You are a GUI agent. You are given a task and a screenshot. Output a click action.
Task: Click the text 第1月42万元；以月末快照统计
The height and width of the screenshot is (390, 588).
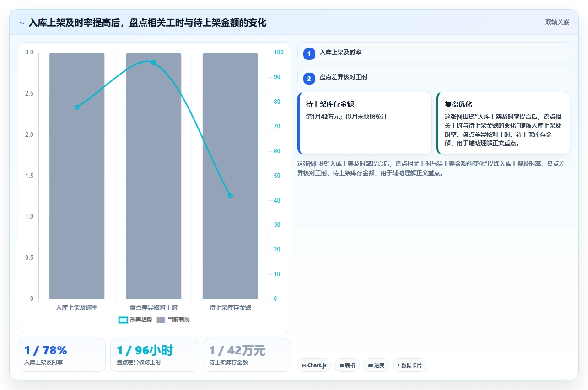[346, 117]
